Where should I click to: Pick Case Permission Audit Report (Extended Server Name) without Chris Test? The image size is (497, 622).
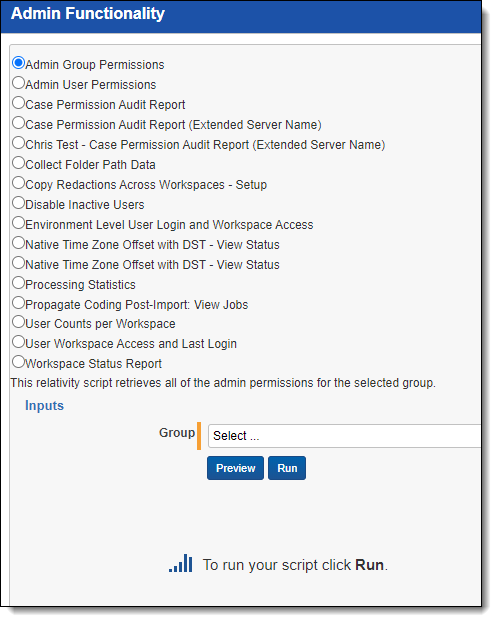tap(18, 123)
